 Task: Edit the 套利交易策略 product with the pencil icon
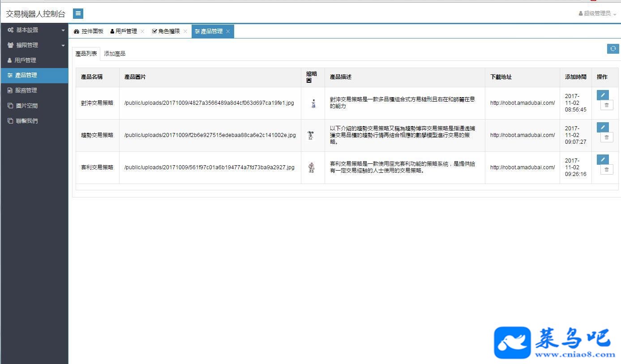point(603,159)
